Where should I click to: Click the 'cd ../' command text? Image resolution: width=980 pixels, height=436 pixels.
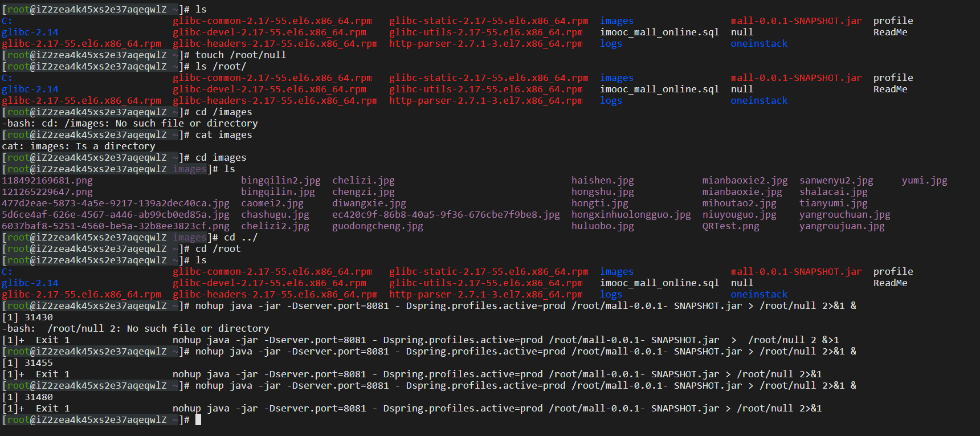(240, 238)
